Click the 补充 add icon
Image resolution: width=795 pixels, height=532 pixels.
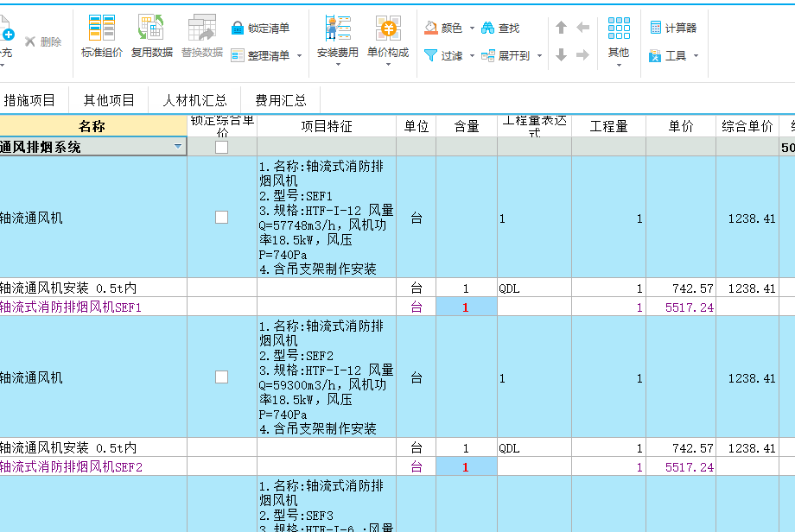(x=7, y=34)
